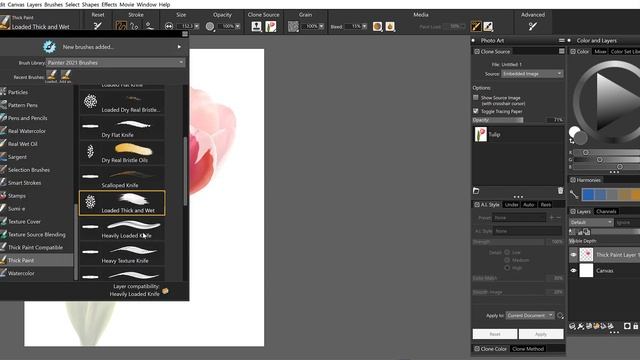Choose the Real Wet Oil brush category
This screenshot has width=640, height=360.
[37, 144]
